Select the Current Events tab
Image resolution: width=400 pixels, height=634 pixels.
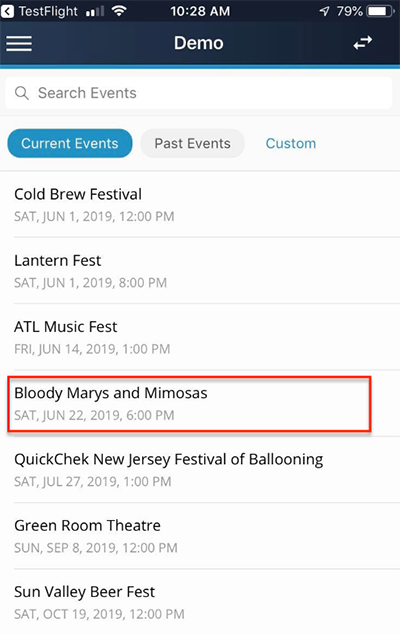(x=70, y=143)
